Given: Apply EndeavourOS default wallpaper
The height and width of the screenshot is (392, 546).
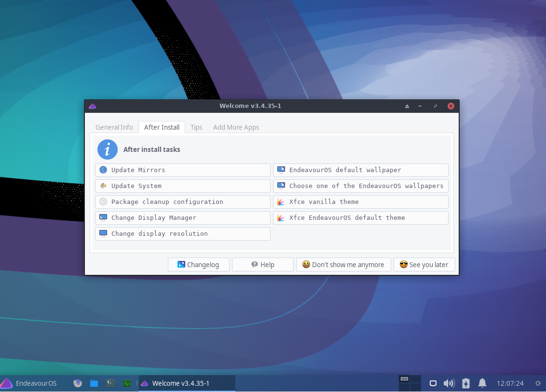Looking at the screenshot, I should (x=361, y=170).
